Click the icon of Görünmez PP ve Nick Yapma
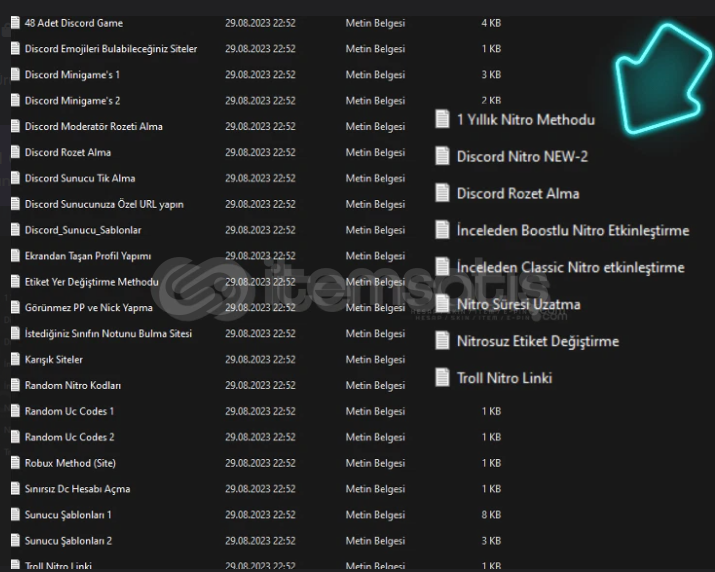This screenshot has height=572, width=715. tap(15, 307)
